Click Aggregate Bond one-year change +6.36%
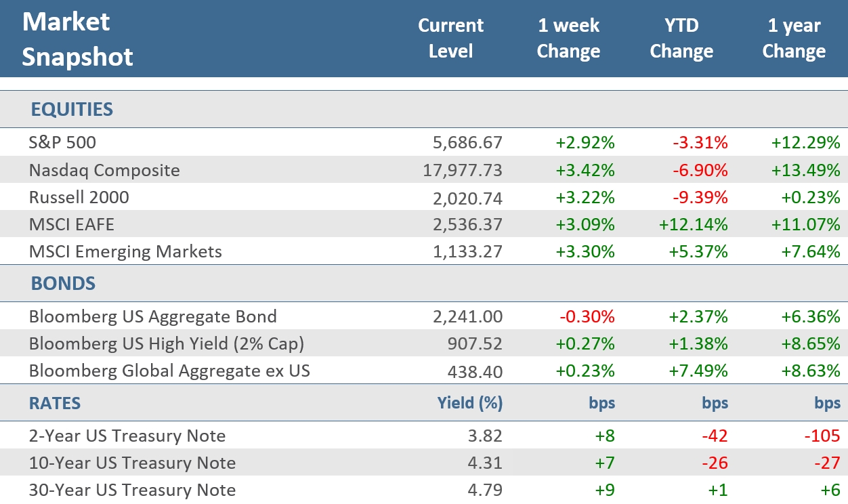Viewport: 848px width, 504px height. point(811,316)
